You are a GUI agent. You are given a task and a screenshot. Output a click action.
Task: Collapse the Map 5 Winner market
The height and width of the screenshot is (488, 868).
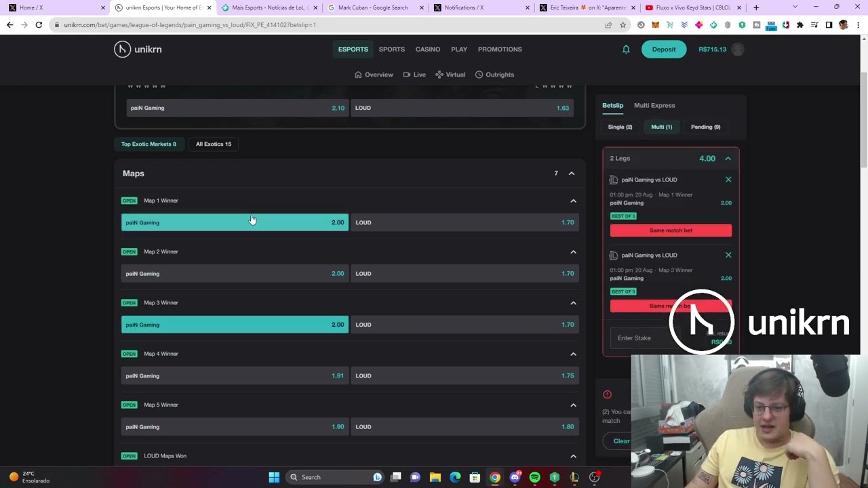[573, 405]
